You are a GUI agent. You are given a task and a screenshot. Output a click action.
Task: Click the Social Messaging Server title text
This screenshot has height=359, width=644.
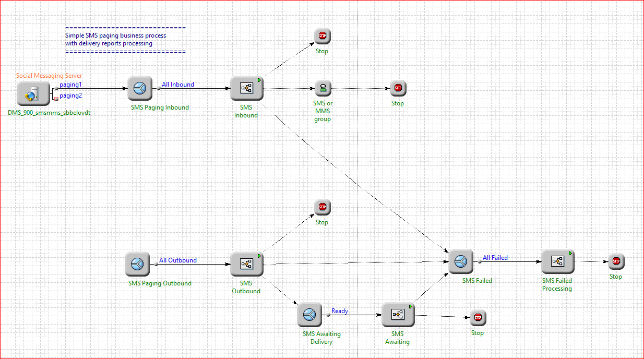(49, 76)
